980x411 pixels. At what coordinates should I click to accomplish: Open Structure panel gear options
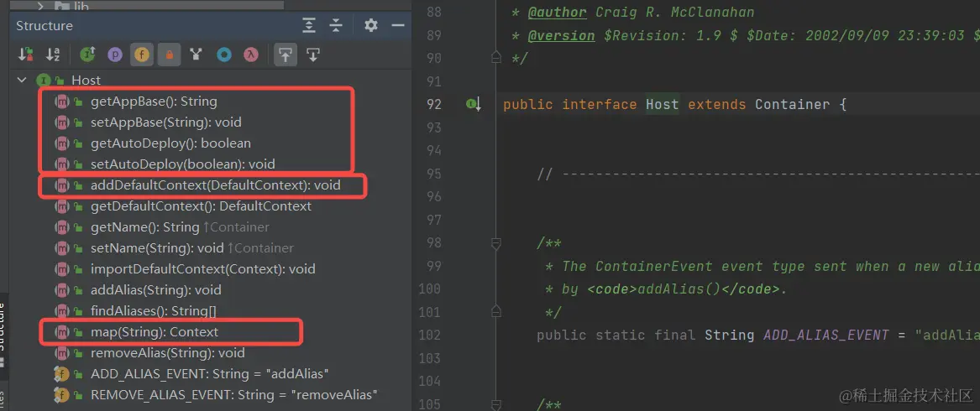pos(371,26)
